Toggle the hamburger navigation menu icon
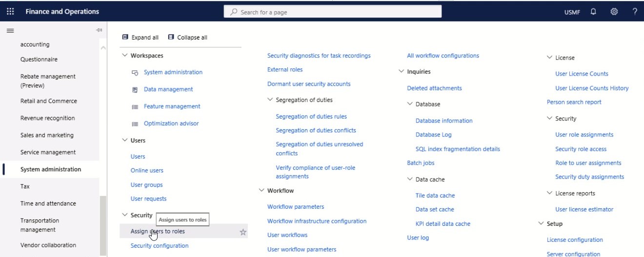 (10, 30)
